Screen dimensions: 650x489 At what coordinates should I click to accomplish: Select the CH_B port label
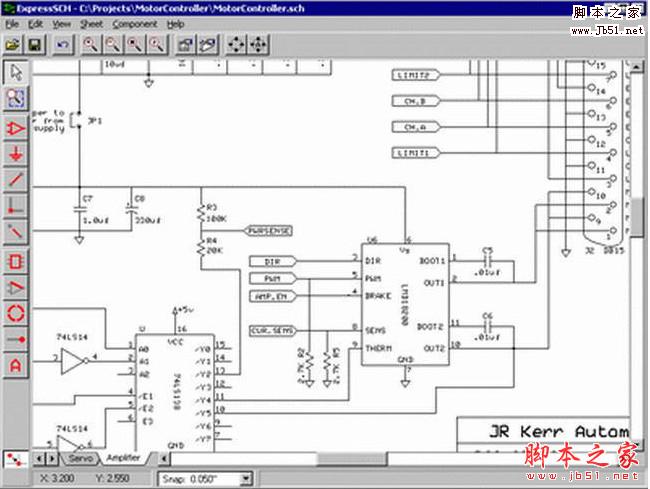tap(415, 101)
